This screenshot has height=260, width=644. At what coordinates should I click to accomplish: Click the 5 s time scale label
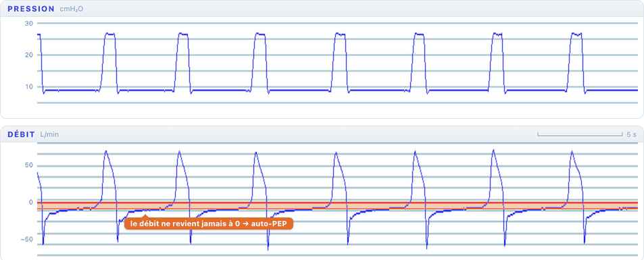point(632,134)
